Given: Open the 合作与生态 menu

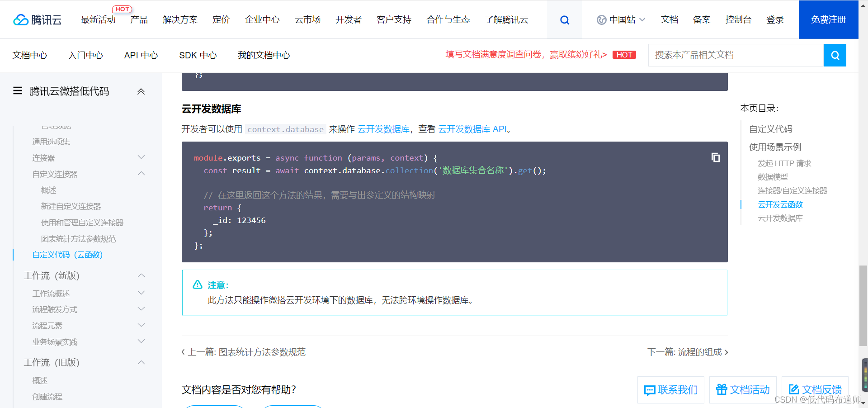Looking at the screenshot, I should 448,20.
